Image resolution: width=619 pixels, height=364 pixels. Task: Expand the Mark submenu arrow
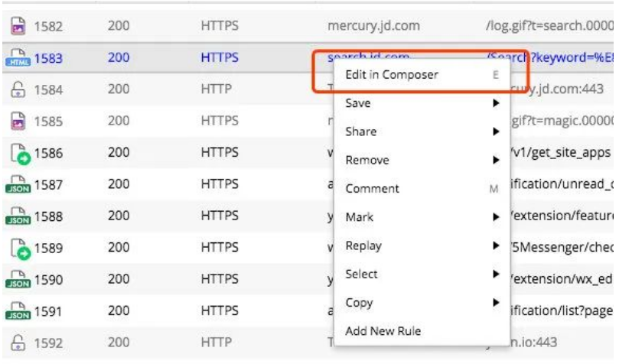[495, 218]
